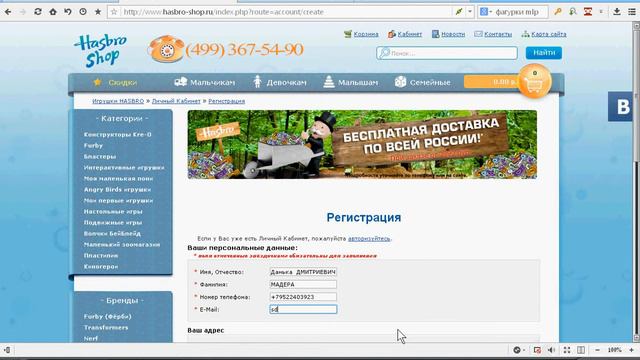Image resolution: width=640 pixels, height=360 pixels.
Task: Click the Личный Кабинет breadcrumb
Action: pos(176,101)
